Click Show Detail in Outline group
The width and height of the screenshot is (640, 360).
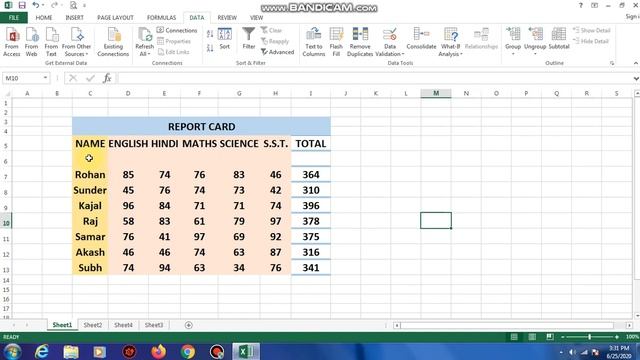tap(592, 30)
